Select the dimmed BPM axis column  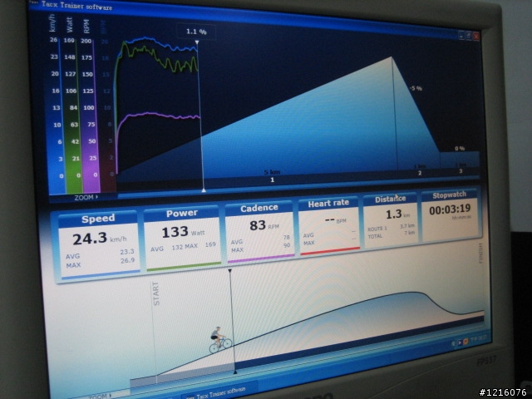(107, 106)
